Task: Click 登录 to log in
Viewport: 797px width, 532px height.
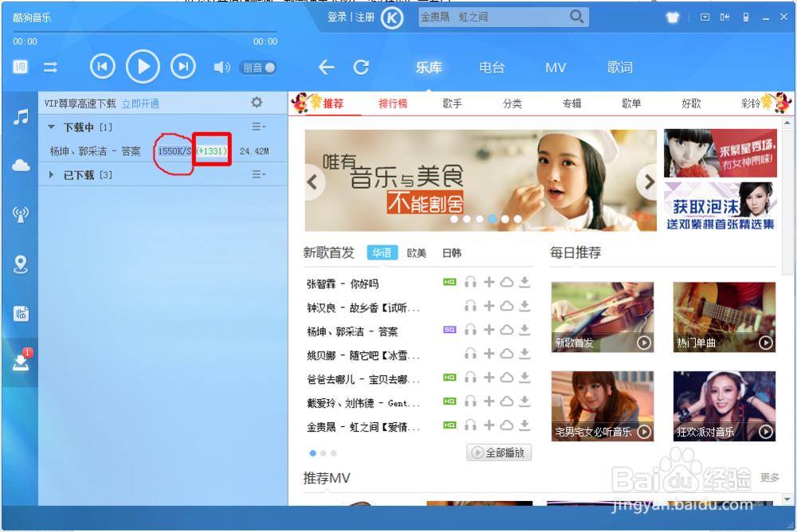Action: [x=337, y=18]
